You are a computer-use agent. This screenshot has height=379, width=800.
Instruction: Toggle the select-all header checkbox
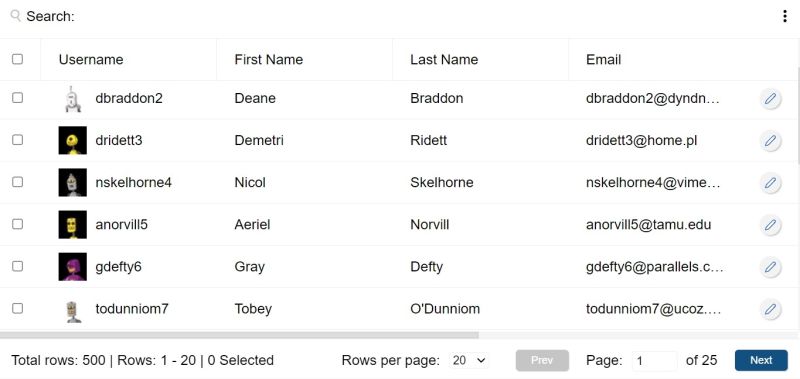click(17, 59)
